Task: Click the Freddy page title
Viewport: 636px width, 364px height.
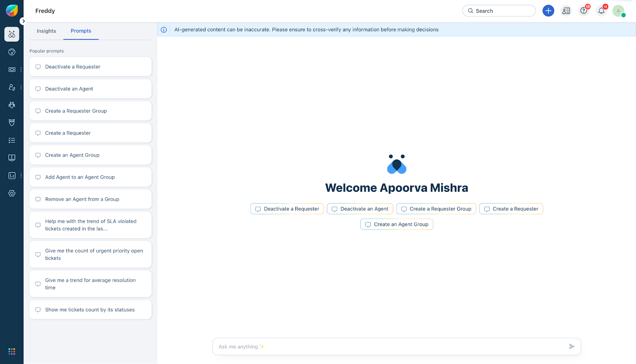Action: tap(45, 11)
